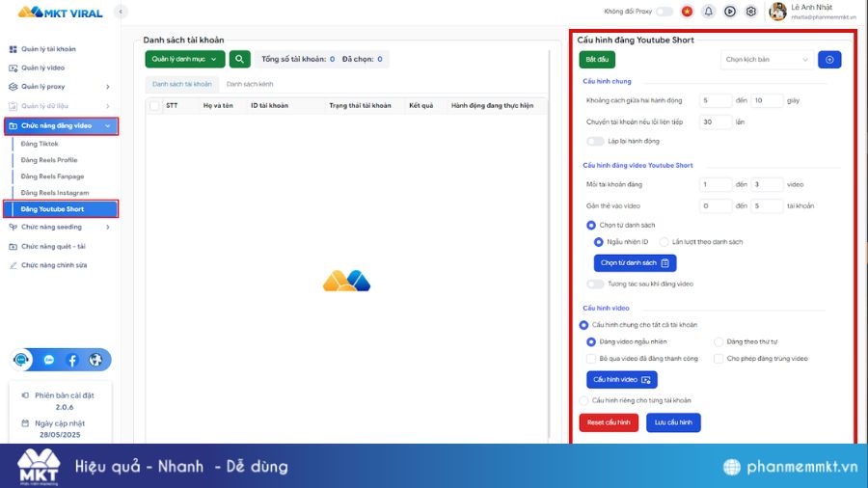The width and height of the screenshot is (868, 488).
Task: Click the Vietnam flag language icon
Action: click(687, 11)
